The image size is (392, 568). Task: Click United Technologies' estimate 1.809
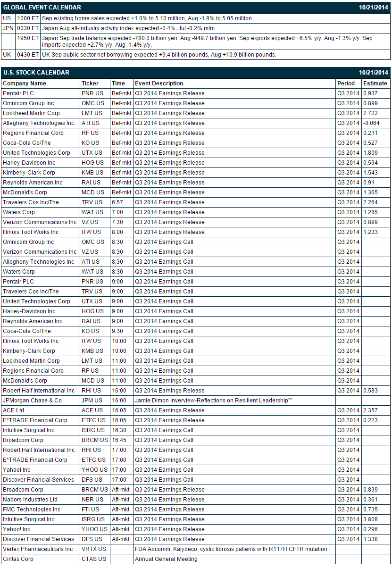(370, 153)
